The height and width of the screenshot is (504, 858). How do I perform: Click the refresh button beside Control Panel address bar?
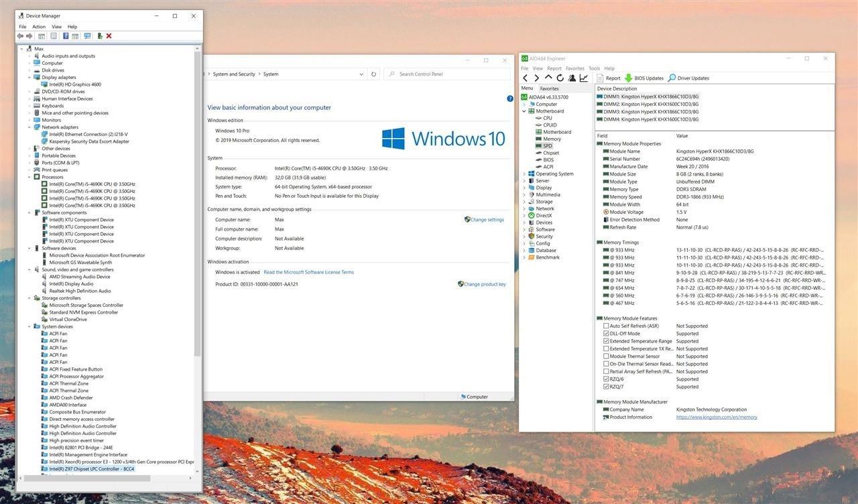coord(373,74)
